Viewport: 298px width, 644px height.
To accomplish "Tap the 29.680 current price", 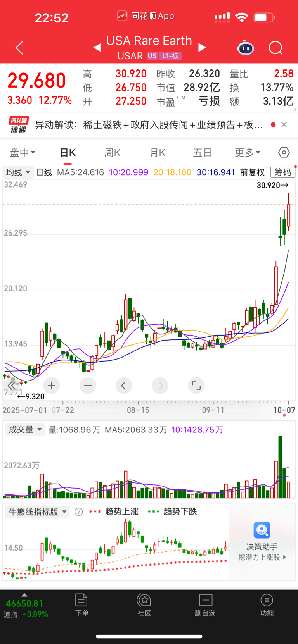I will [36, 81].
